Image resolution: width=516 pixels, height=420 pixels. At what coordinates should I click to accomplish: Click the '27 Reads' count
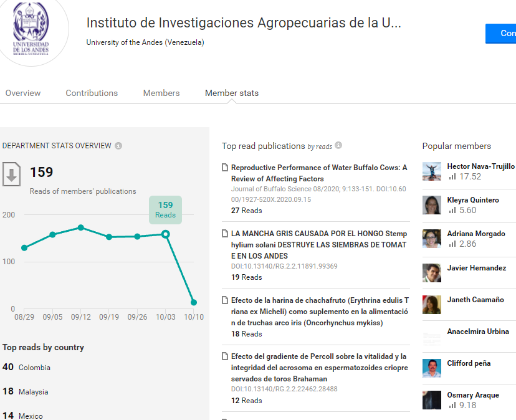coord(247,211)
